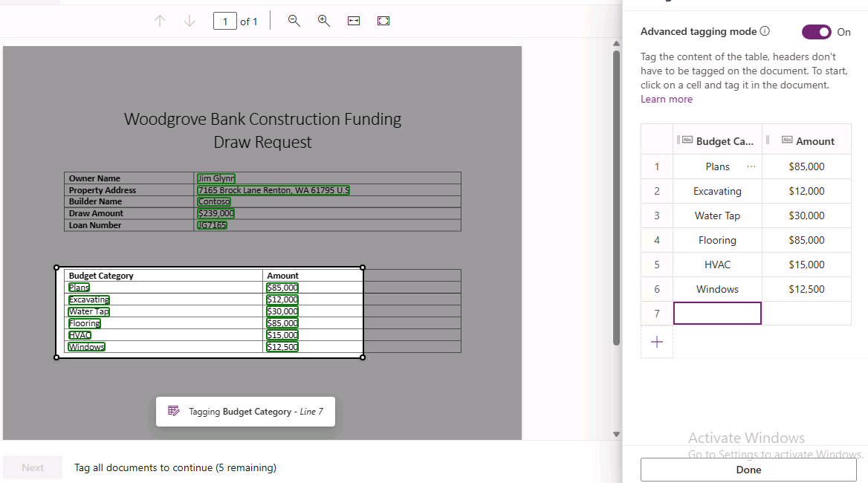Turn off Advanced tagging mode toggle
Viewport: 868px width, 483px height.
click(x=816, y=32)
